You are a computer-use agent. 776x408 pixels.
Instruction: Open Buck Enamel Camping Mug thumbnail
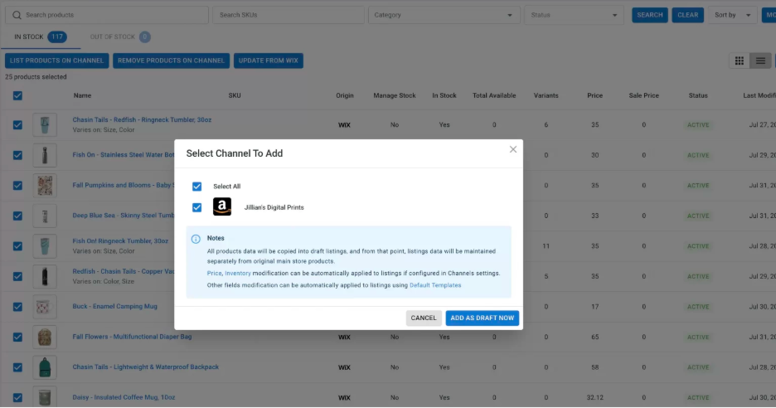(45, 306)
